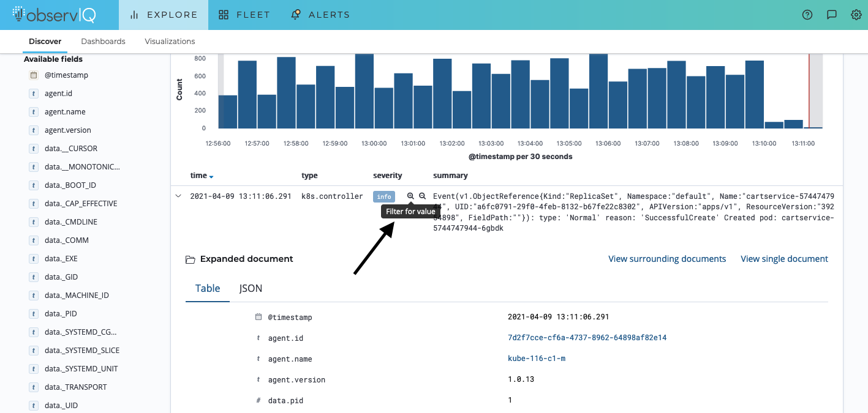Viewport: 868px width, 413px height.
Task: Open the chat feedback icon
Action: (832, 15)
